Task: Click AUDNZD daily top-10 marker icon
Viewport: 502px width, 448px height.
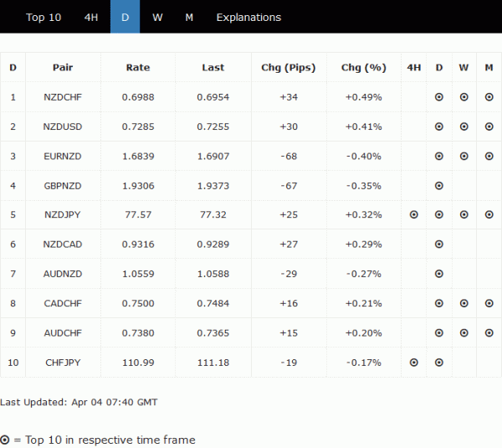Action: pos(439,274)
